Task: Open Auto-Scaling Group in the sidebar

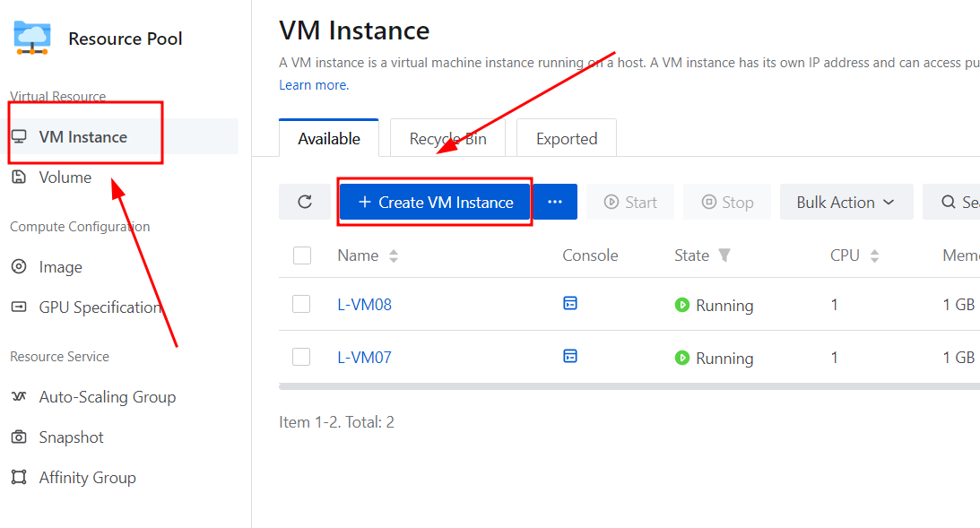Action: [107, 397]
